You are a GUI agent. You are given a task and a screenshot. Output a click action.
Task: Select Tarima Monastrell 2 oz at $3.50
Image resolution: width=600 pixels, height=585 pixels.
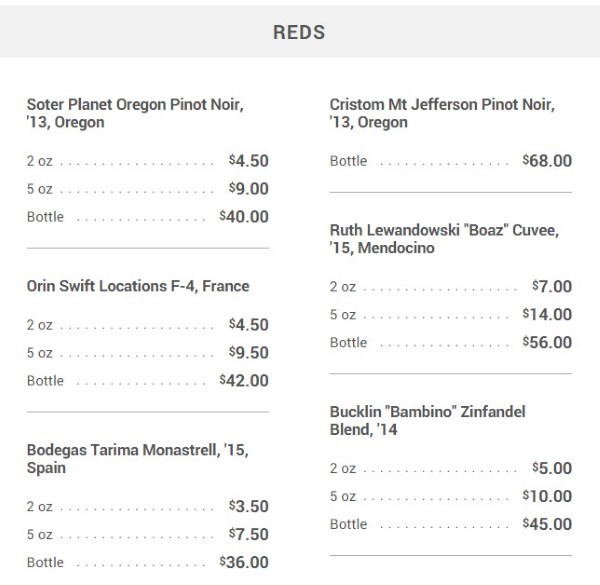click(148, 506)
